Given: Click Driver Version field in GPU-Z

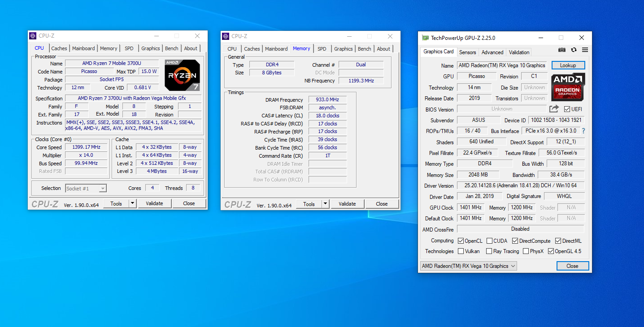Looking at the screenshot, I should pos(520,185).
